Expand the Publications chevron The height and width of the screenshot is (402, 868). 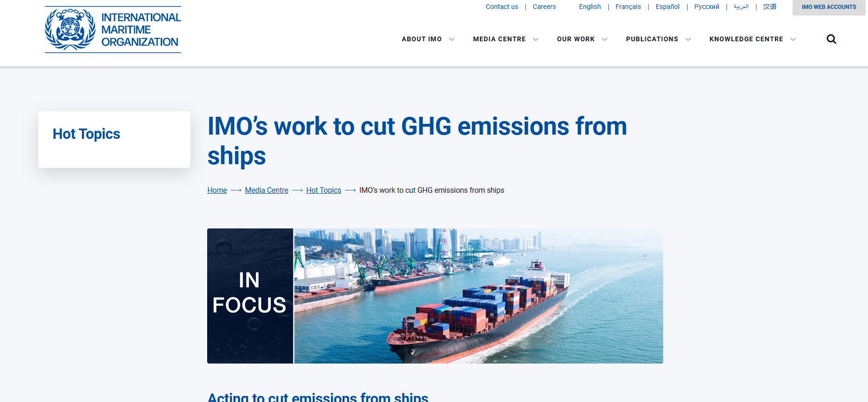(688, 39)
